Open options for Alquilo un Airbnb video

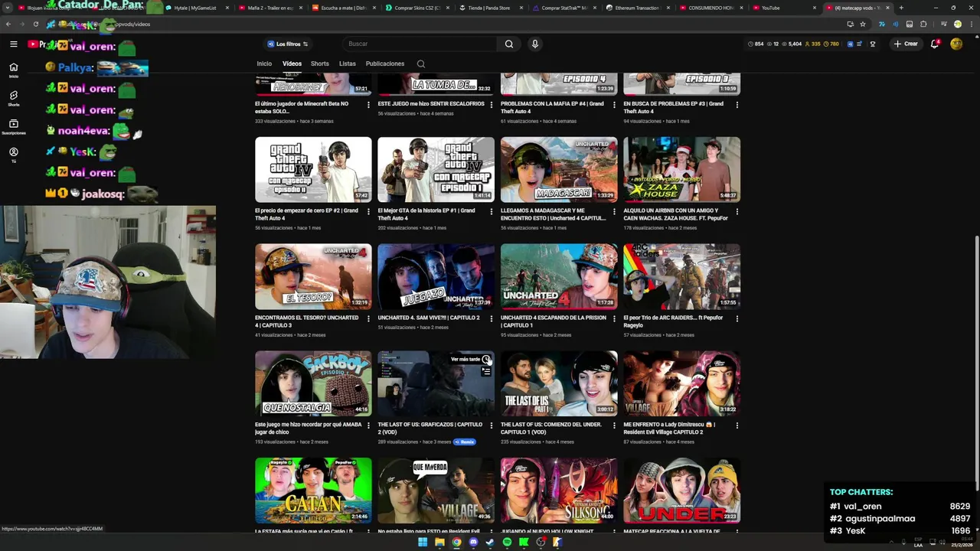pos(737,212)
